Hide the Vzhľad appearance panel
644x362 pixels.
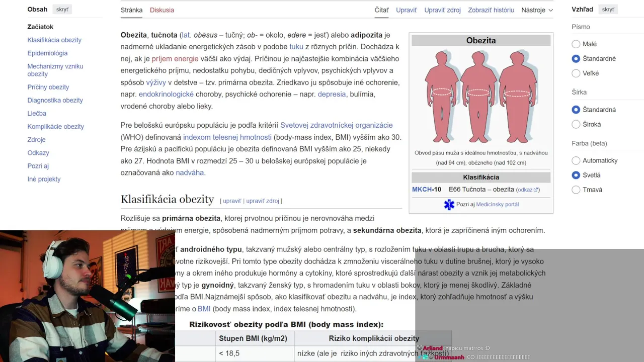coord(608,10)
